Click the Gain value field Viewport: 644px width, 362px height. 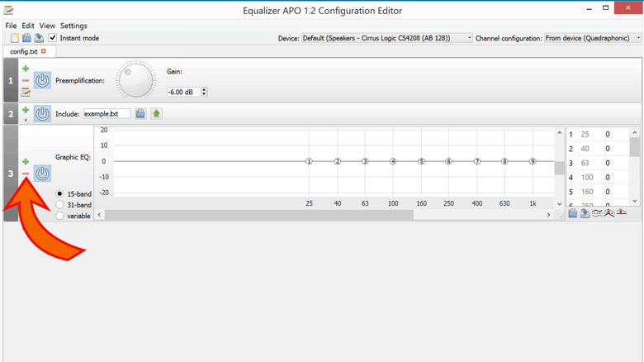pyautogui.click(x=183, y=92)
